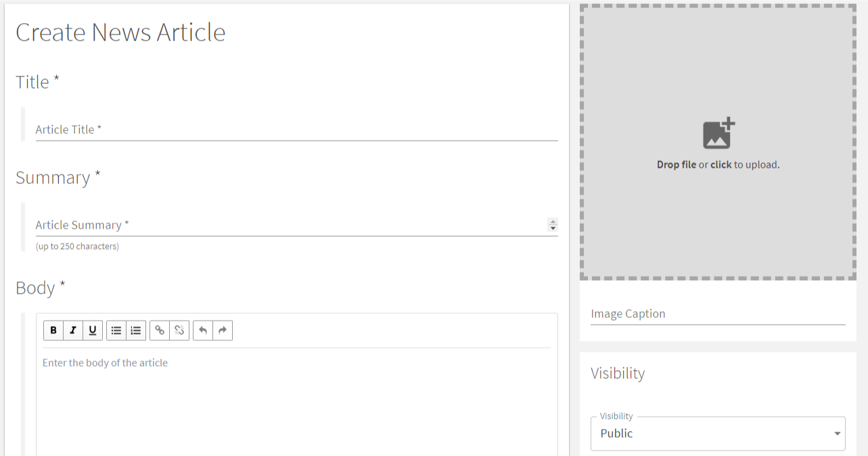Focus the Article Title input field
Viewport: 868px width, 456px height.
tap(296, 129)
